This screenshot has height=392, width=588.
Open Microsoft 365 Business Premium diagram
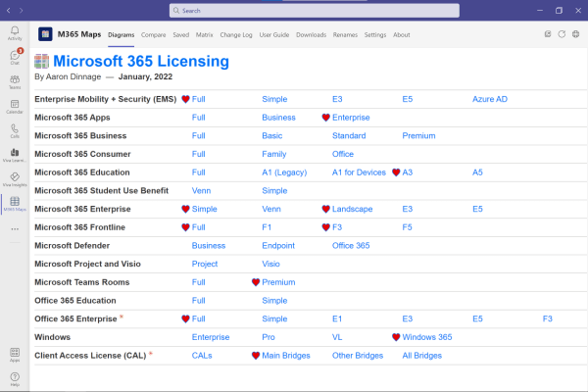pos(418,136)
